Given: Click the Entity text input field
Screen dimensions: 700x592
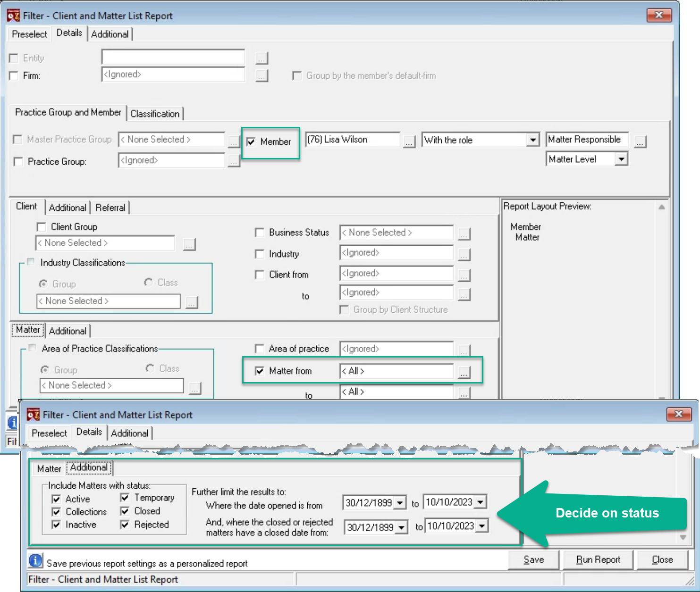Looking at the screenshot, I should [x=173, y=57].
